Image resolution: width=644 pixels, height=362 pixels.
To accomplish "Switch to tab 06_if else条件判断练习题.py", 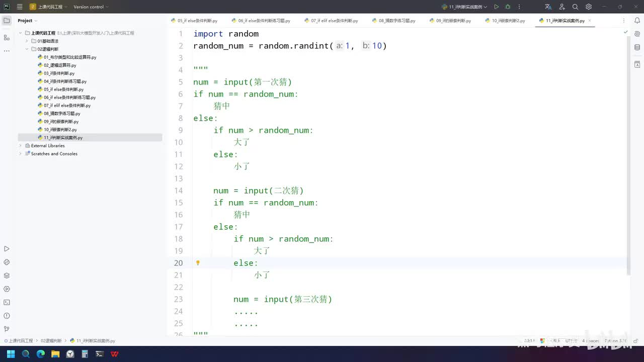I will tap(260, 21).
